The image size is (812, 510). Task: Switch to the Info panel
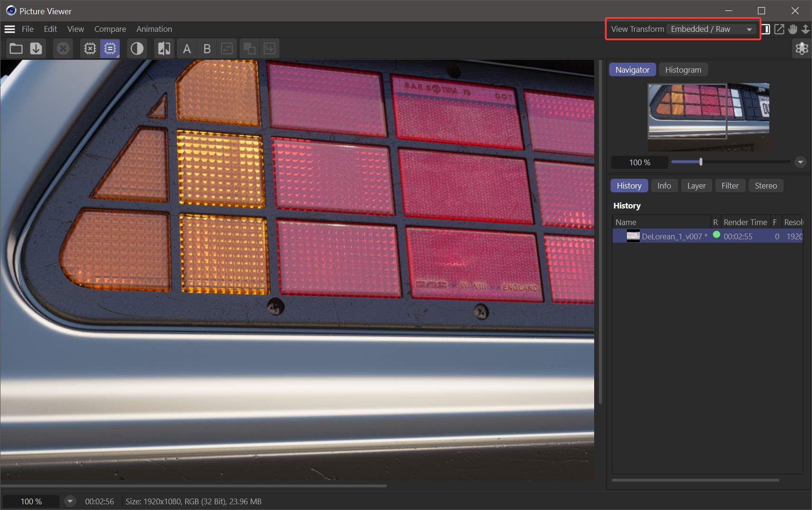click(x=664, y=185)
